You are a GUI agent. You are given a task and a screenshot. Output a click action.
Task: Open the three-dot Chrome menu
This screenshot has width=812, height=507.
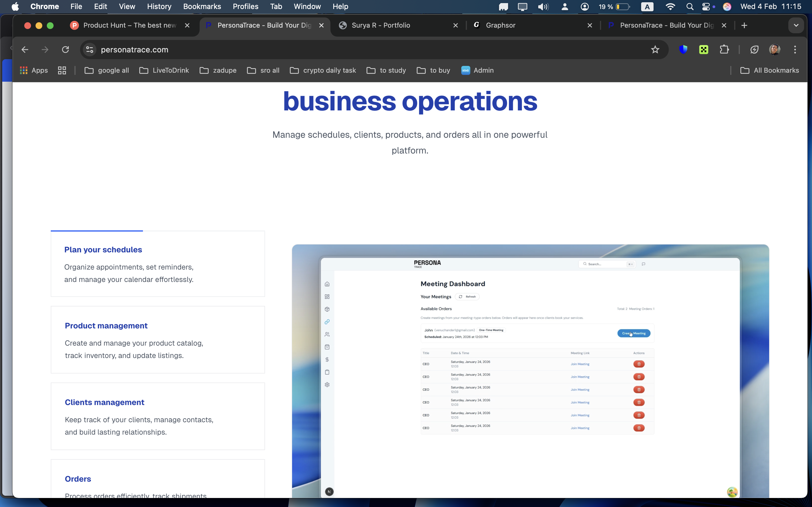pyautogui.click(x=795, y=49)
